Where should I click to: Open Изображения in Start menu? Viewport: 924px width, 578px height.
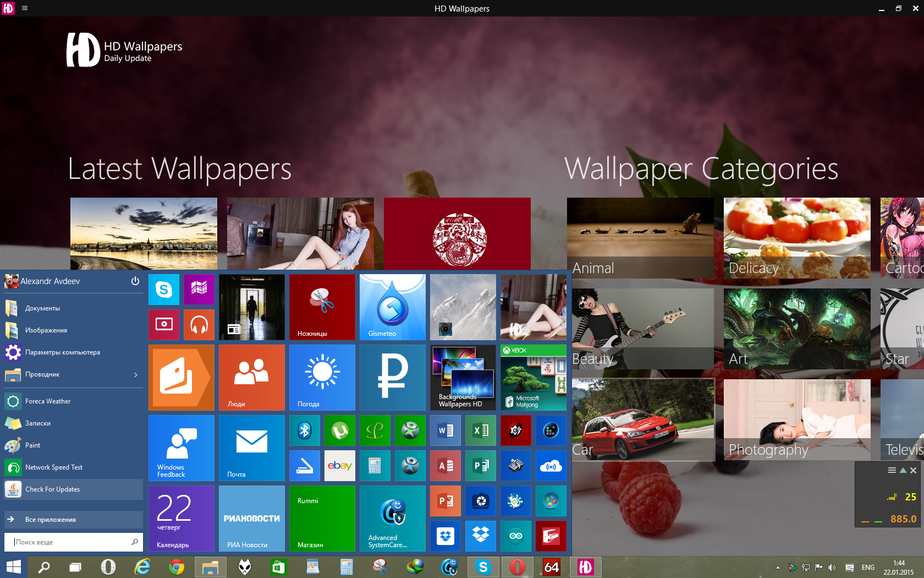click(74, 330)
